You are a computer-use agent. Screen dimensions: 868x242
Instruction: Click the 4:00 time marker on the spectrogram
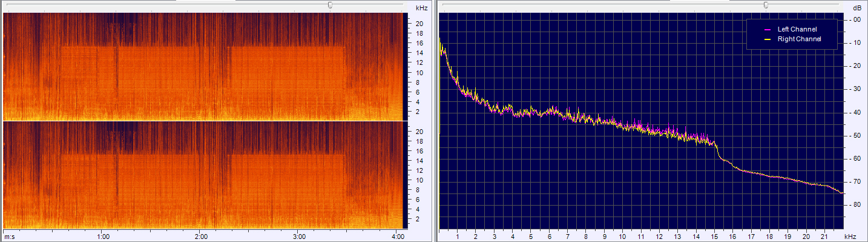(x=398, y=236)
